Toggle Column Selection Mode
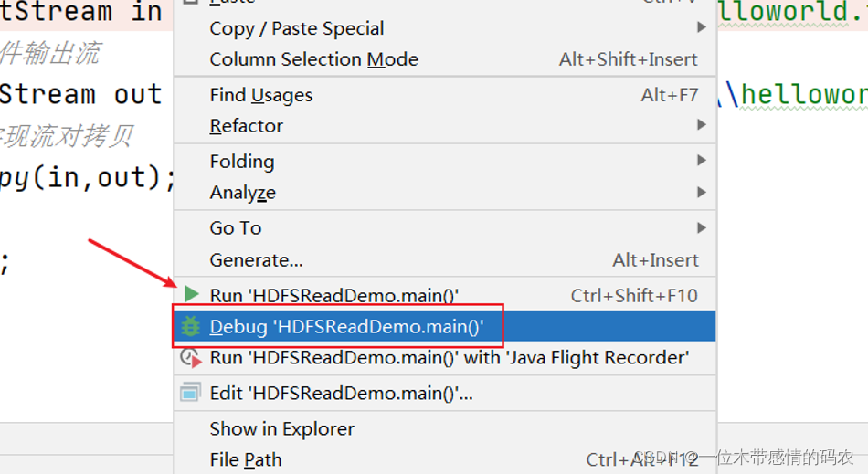 (313, 59)
